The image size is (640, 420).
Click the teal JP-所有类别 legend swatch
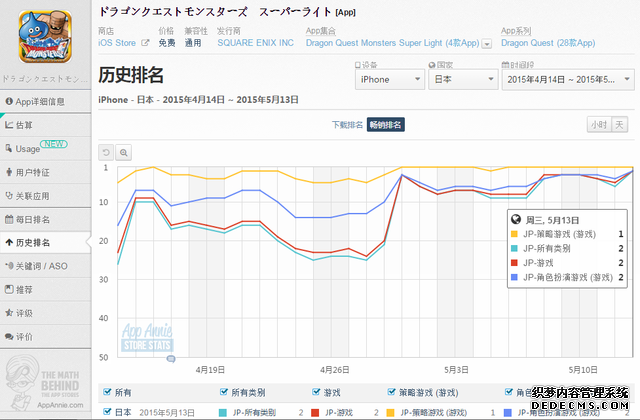(x=223, y=412)
